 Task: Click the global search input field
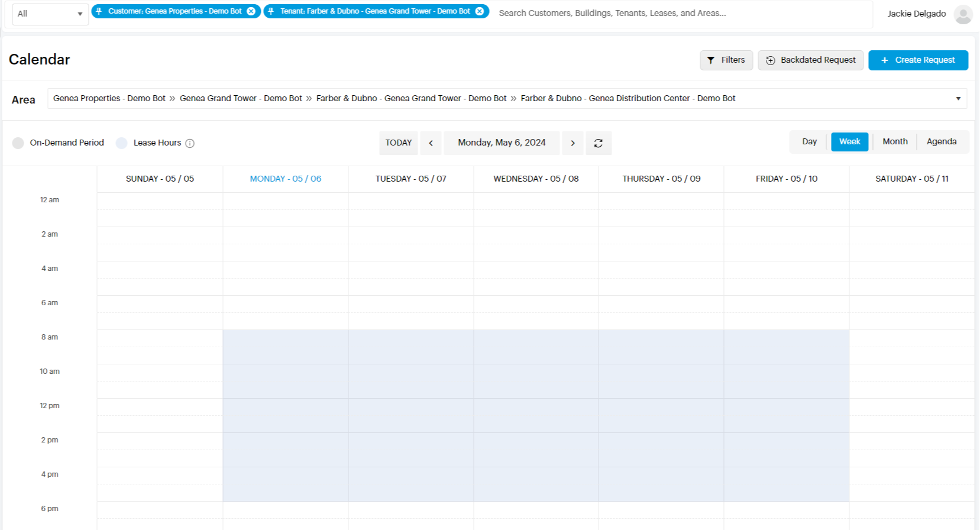tap(680, 13)
